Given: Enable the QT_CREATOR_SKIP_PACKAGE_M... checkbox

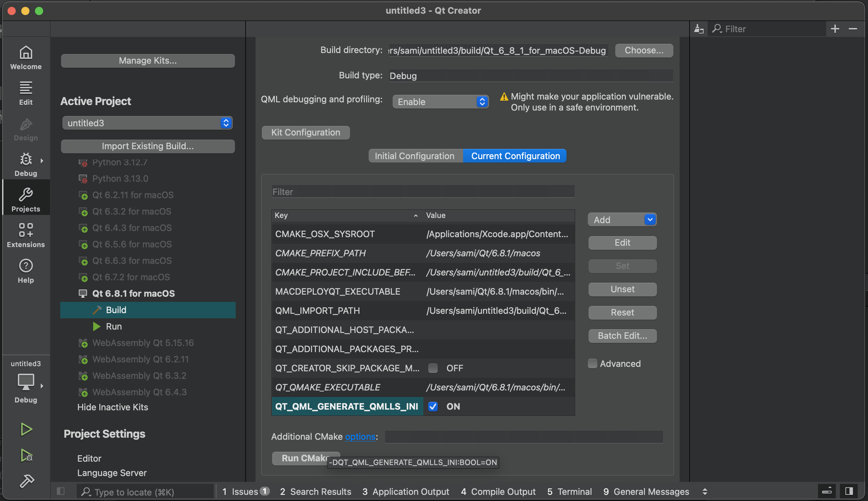Looking at the screenshot, I should point(433,368).
